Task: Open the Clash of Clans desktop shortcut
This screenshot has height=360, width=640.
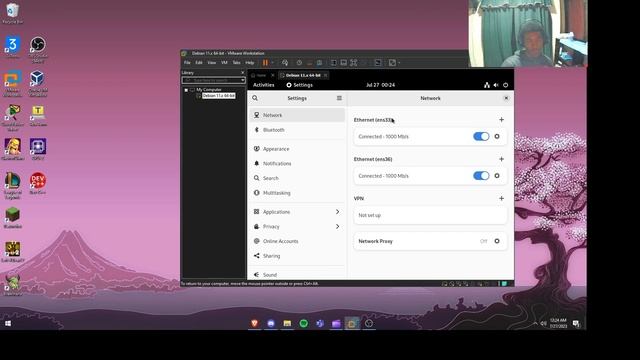Action: (13, 149)
